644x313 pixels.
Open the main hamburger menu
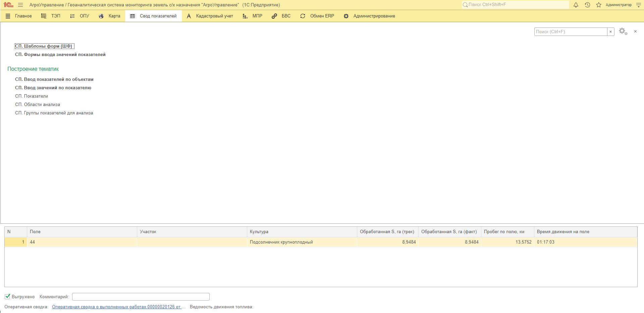coord(20,5)
